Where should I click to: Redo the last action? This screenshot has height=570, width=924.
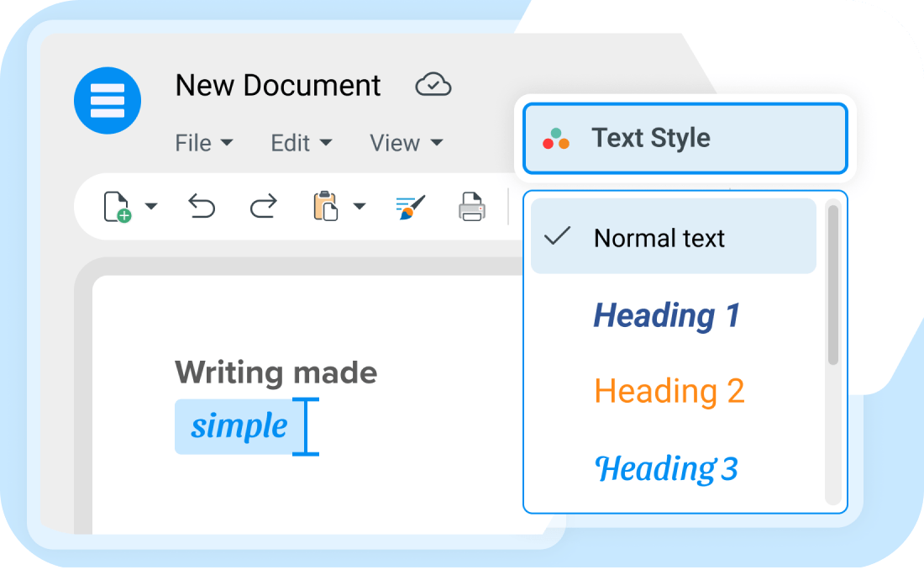(263, 207)
